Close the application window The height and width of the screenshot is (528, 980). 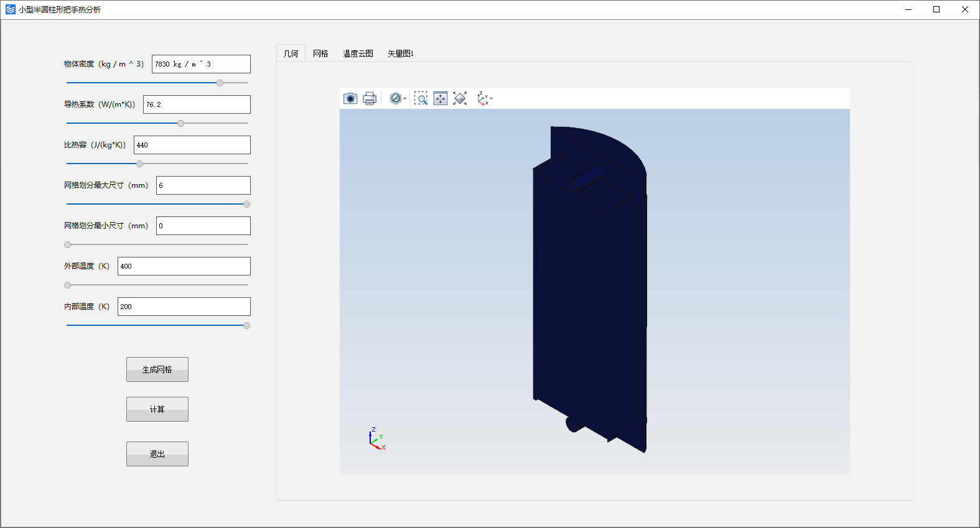pyautogui.click(x=965, y=9)
